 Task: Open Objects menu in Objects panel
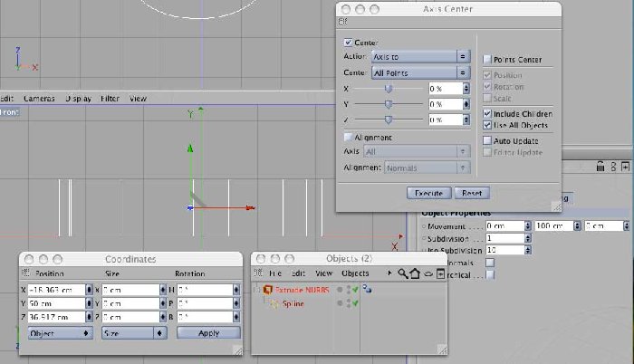point(355,273)
